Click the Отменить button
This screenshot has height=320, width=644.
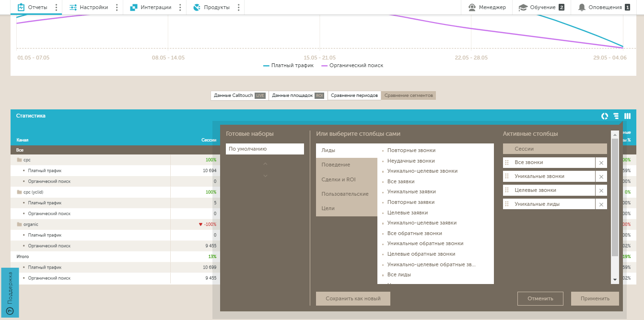[x=540, y=298]
